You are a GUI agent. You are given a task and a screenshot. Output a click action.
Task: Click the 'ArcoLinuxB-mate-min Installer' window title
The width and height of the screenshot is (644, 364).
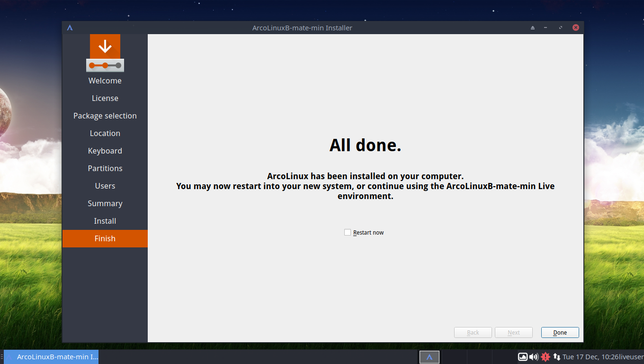tap(302, 27)
